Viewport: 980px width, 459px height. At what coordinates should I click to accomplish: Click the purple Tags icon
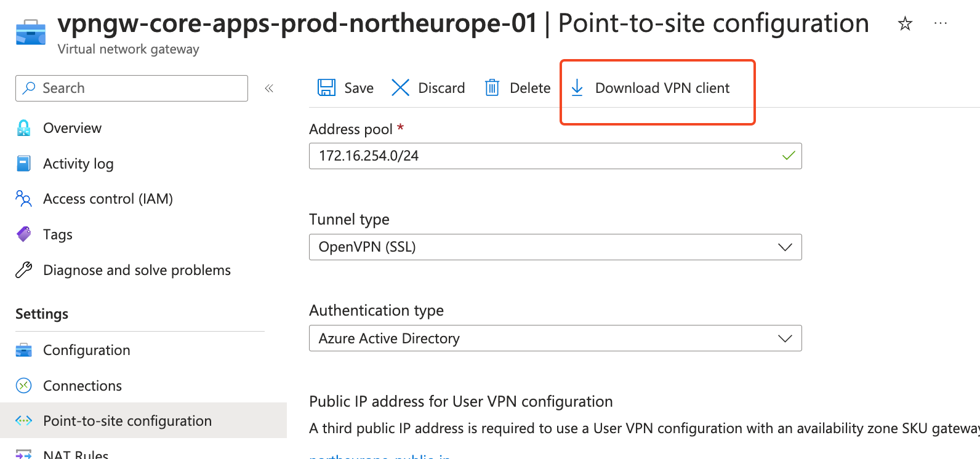tap(23, 234)
